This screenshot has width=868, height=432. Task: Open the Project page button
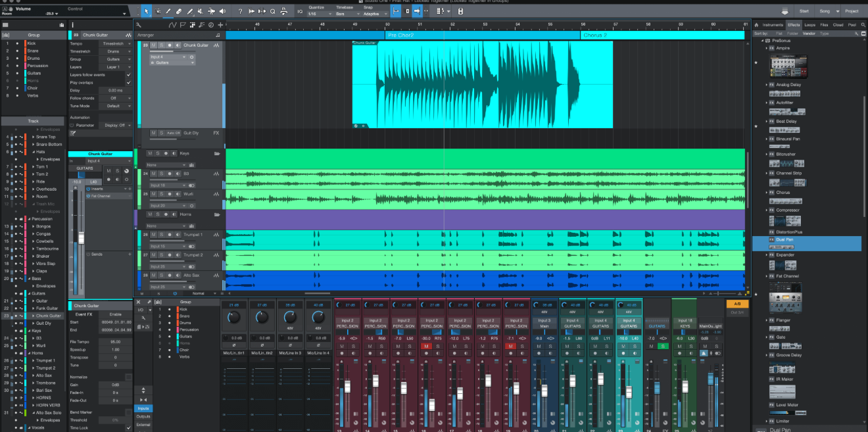[852, 11]
